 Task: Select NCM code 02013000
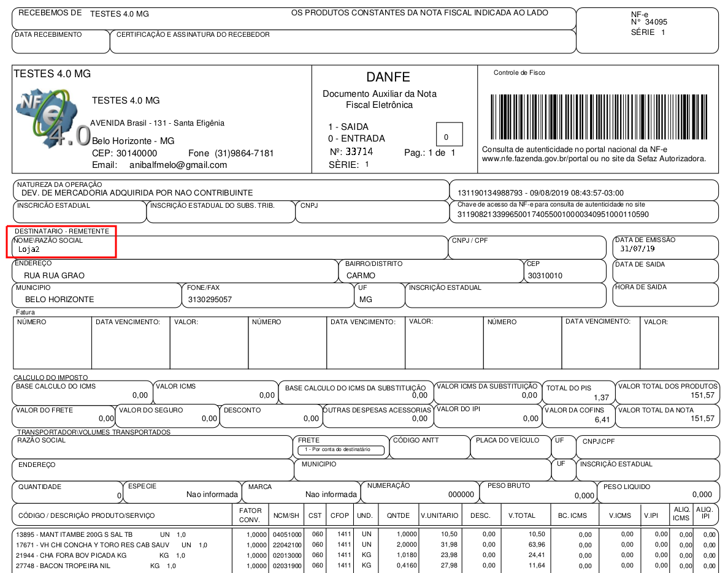tap(288, 555)
